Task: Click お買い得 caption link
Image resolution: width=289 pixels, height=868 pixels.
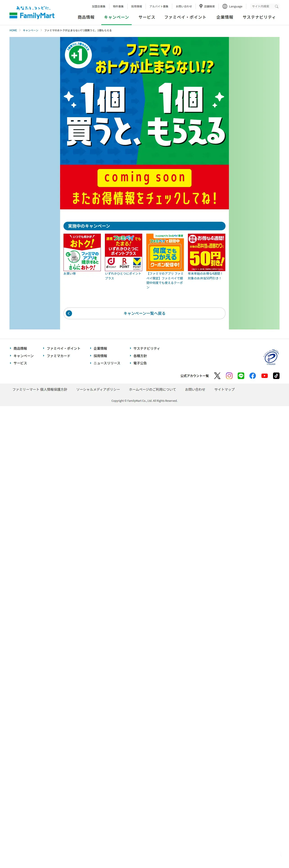Action: 70,274
